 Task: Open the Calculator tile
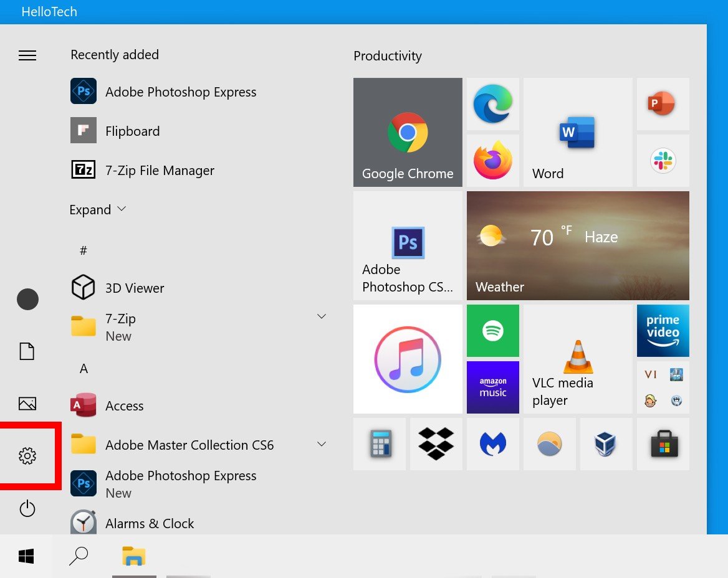coord(380,444)
